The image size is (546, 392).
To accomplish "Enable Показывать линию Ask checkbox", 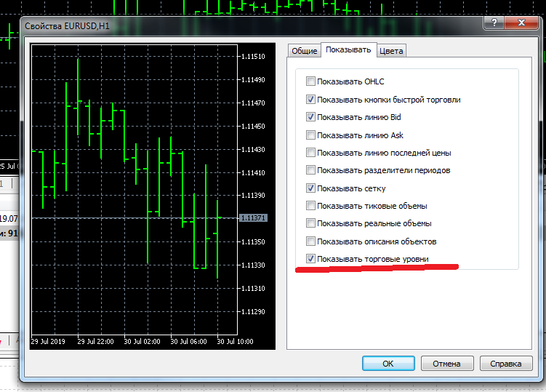I will tap(310, 135).
